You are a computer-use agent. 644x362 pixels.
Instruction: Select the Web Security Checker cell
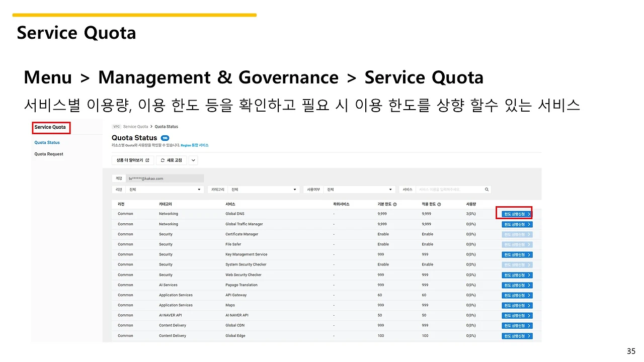click(244, 275)
